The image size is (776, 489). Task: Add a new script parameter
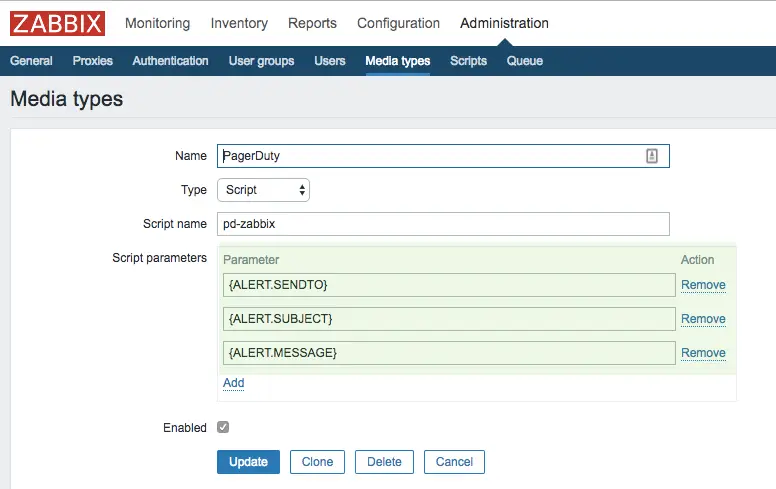tap(234, 383)
